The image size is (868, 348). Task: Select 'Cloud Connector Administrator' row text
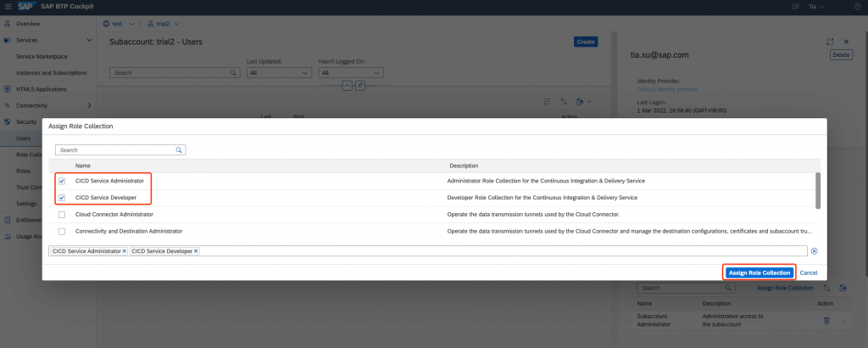(114, 214)
